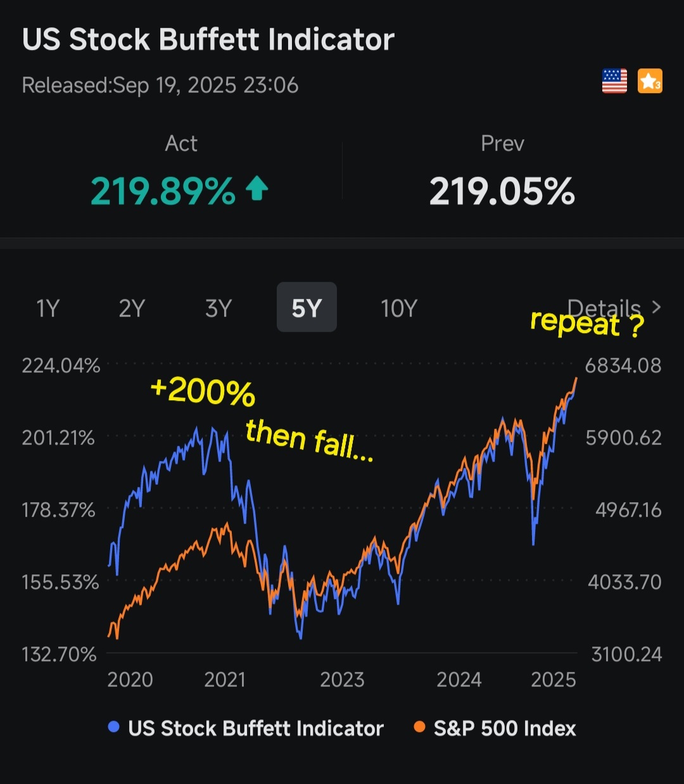Click the 2021 label on time axis
Viewport: 684px width, 784px height.
tap(225, 680)
